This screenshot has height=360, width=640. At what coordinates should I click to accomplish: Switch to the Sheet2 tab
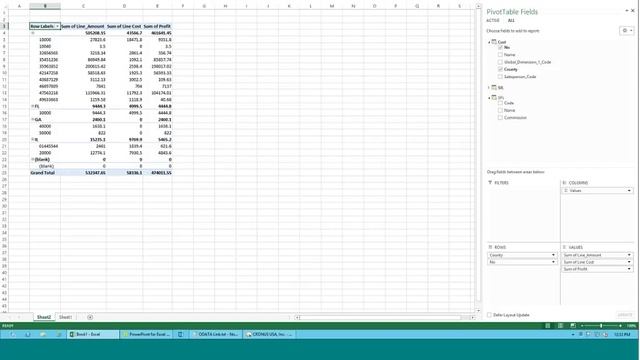pyautogui.click(x=44, y=317)
